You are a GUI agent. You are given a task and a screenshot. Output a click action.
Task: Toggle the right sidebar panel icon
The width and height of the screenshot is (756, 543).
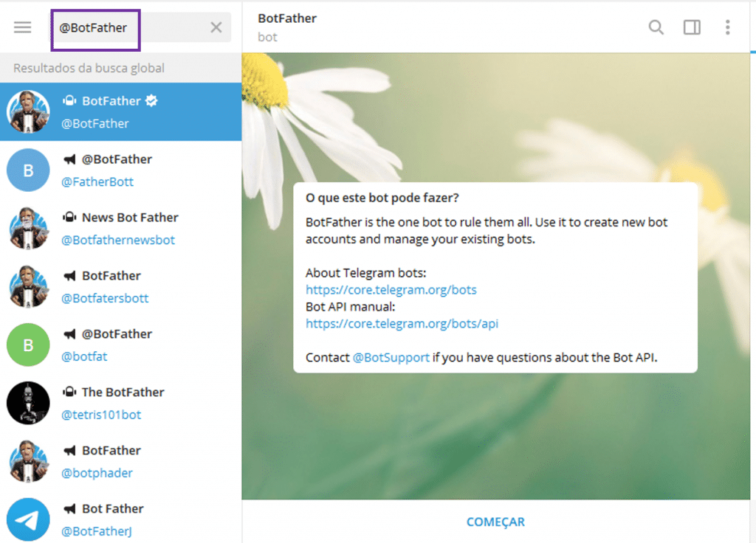(692, 27)
